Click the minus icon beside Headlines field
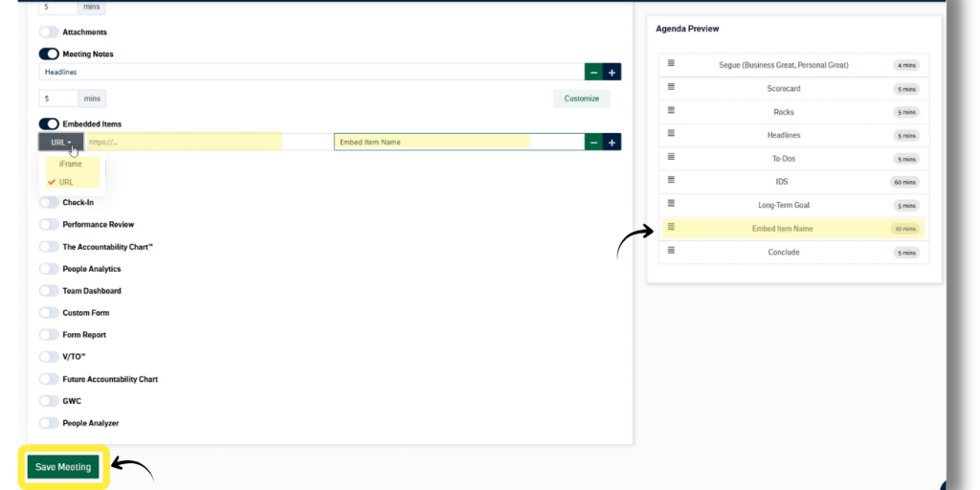Screen dimensions: 980x490 point(593,72)
